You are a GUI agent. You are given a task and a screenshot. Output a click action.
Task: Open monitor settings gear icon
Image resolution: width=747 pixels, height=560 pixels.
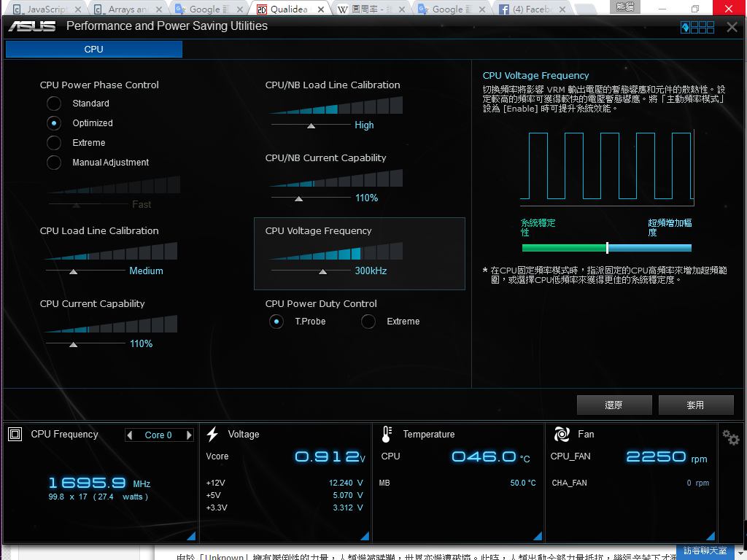730,437
